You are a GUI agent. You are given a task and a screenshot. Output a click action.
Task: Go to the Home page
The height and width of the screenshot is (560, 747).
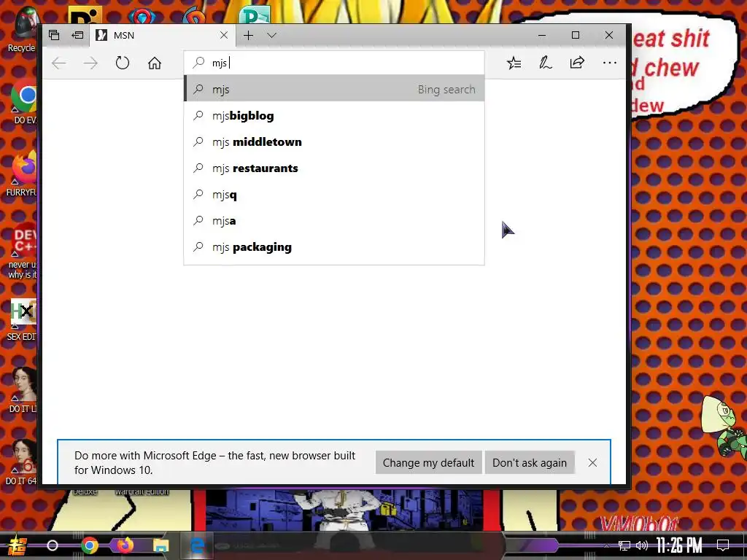tap(155, 63)
